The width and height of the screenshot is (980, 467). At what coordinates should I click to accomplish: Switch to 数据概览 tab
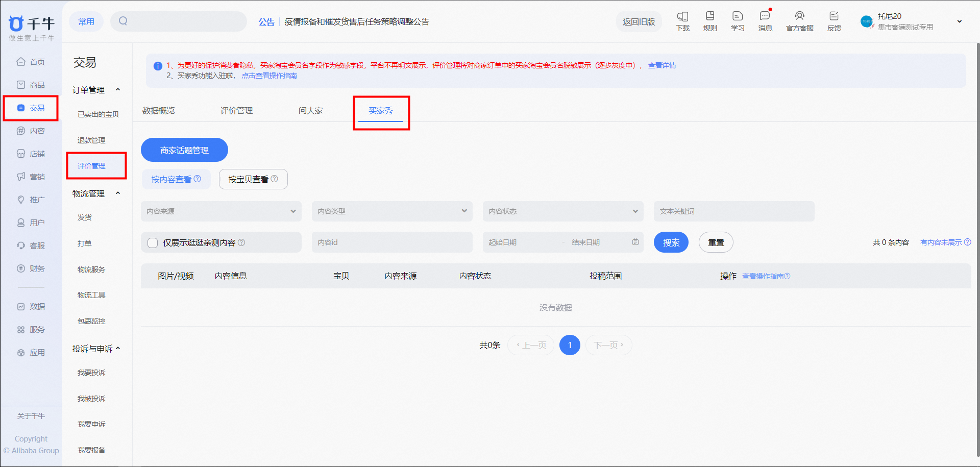tap(158, 110)
